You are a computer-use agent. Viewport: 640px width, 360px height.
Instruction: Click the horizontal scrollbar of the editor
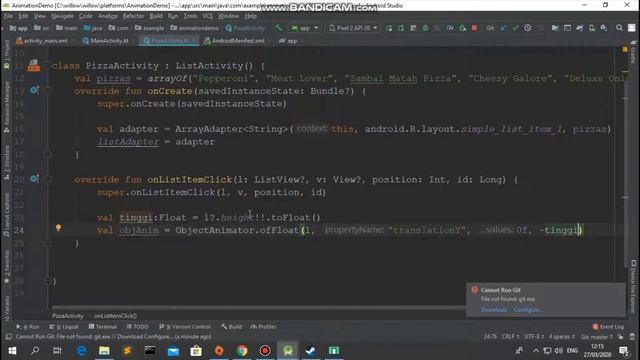click(259, 307)
